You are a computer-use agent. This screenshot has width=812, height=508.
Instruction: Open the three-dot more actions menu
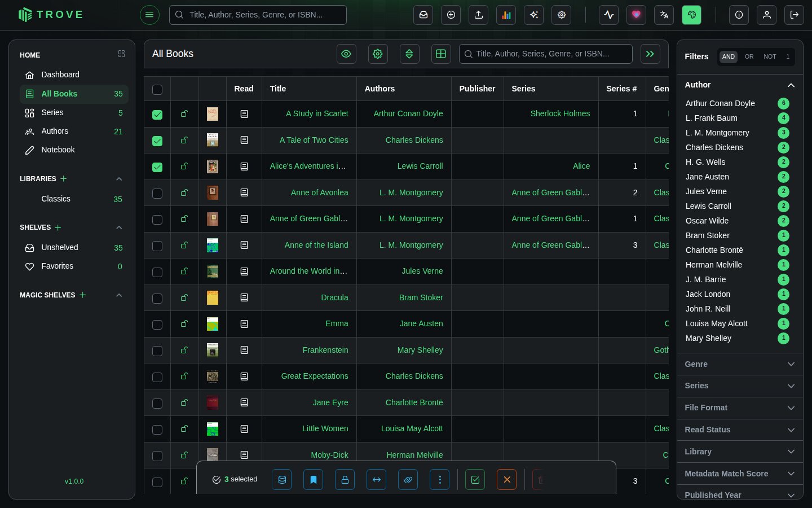click(440, 480)
